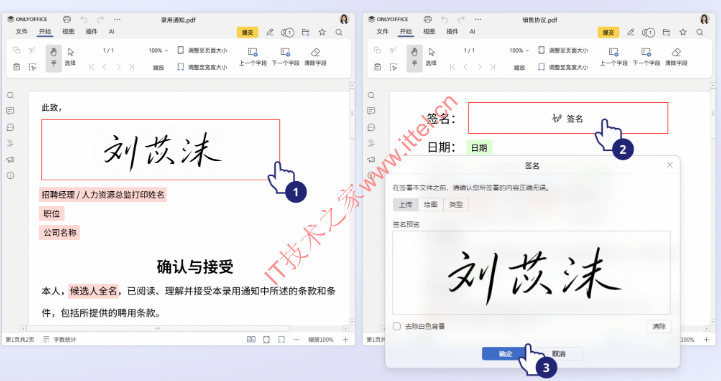Open header search magnifier in 销售协议.pdf window
The image size is (721, 381).
[700, 32]
